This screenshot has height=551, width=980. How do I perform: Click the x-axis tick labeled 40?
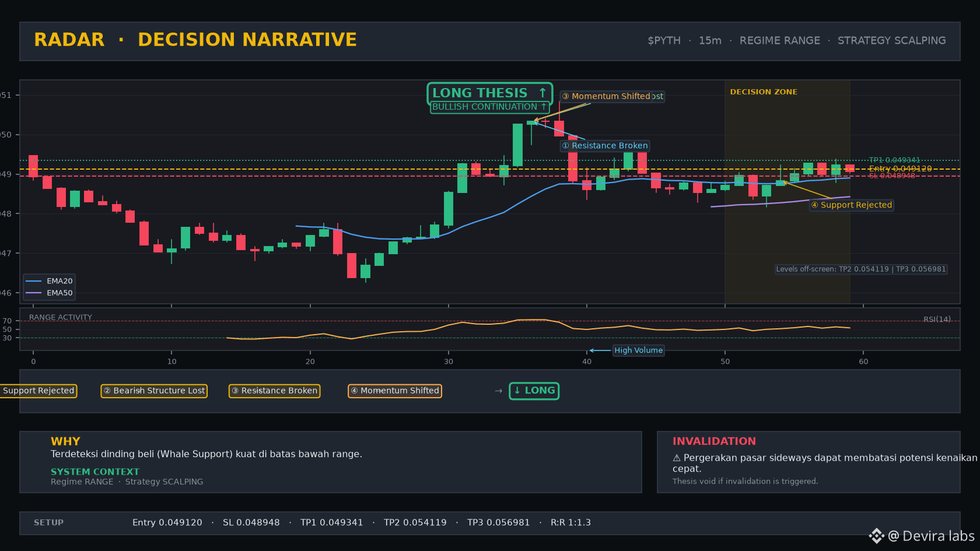coord(587,362)
